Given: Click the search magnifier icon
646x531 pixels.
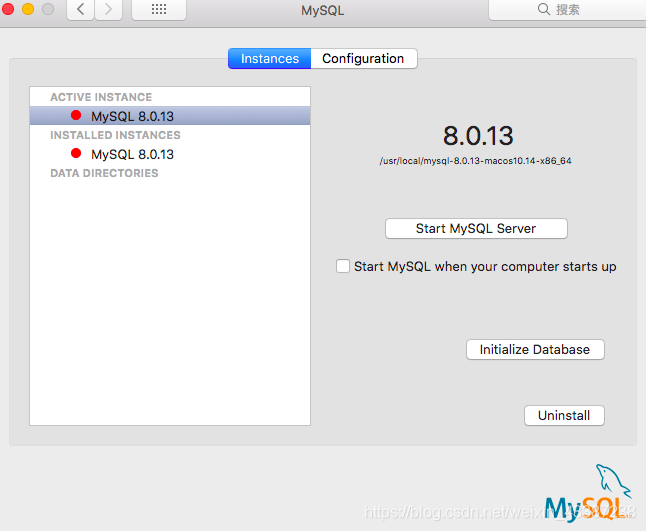Looking at the screenshot, I should tap(544, 9).
